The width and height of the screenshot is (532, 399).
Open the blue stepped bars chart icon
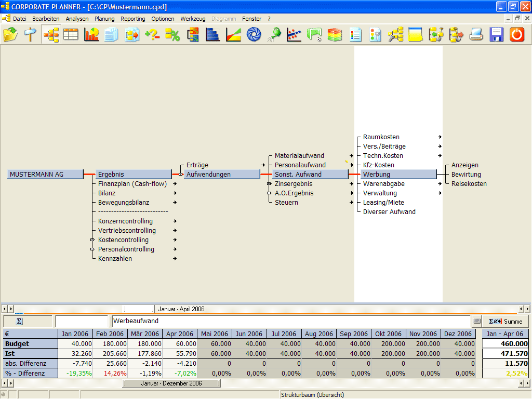pos(212,35)
